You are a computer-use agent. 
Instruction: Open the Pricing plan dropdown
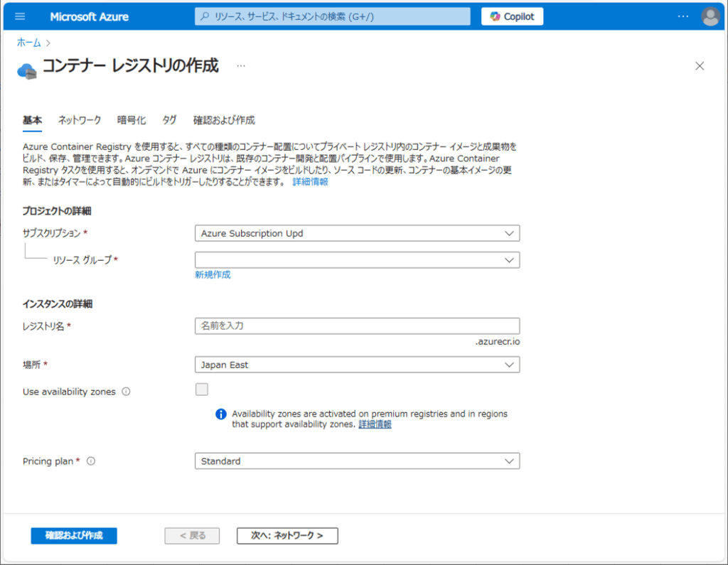(357, 461)
